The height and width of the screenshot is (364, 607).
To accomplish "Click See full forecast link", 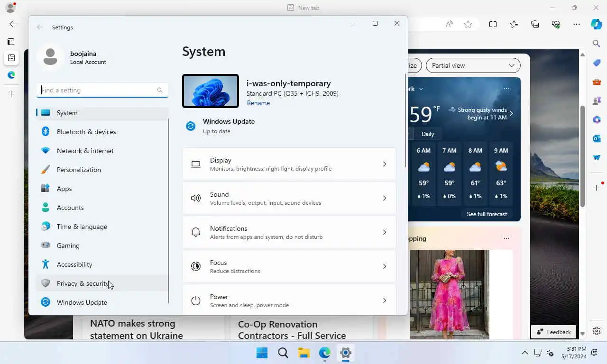I will pos(487,214).
